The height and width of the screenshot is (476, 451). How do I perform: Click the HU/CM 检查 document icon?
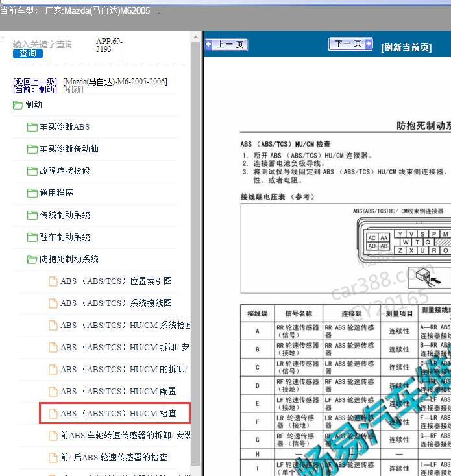coord(53,414)
